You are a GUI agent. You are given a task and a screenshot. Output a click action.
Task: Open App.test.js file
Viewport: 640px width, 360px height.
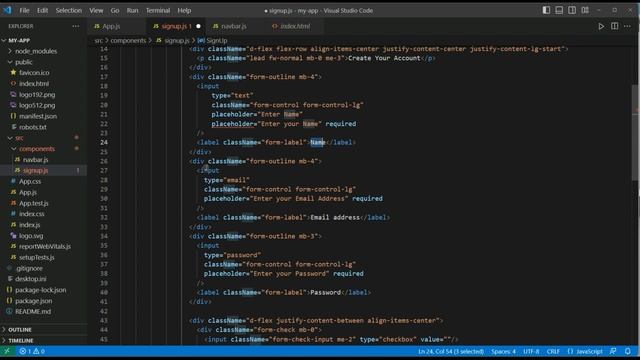click(33, 203)
